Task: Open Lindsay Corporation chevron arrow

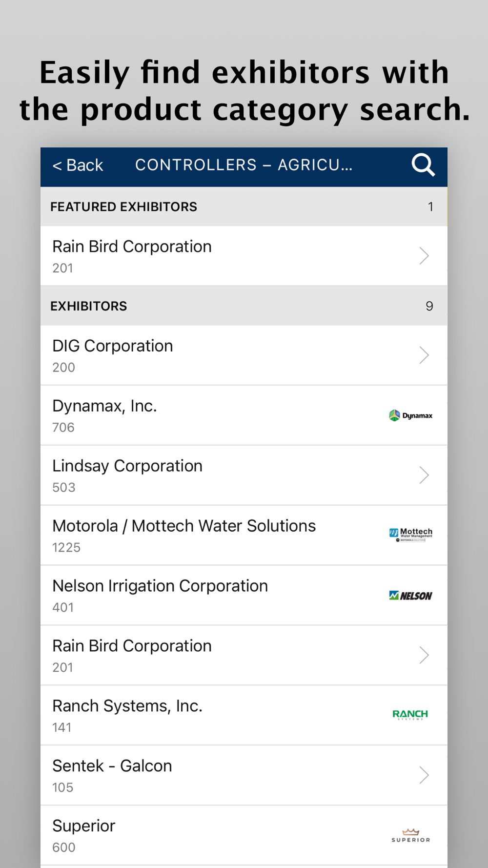Action: click(x=424, y=475)
